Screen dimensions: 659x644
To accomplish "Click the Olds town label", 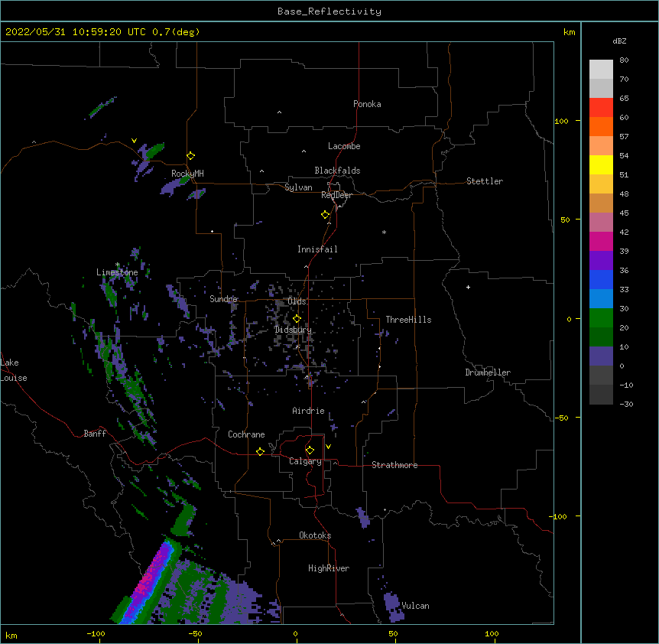I will [297, 301].
